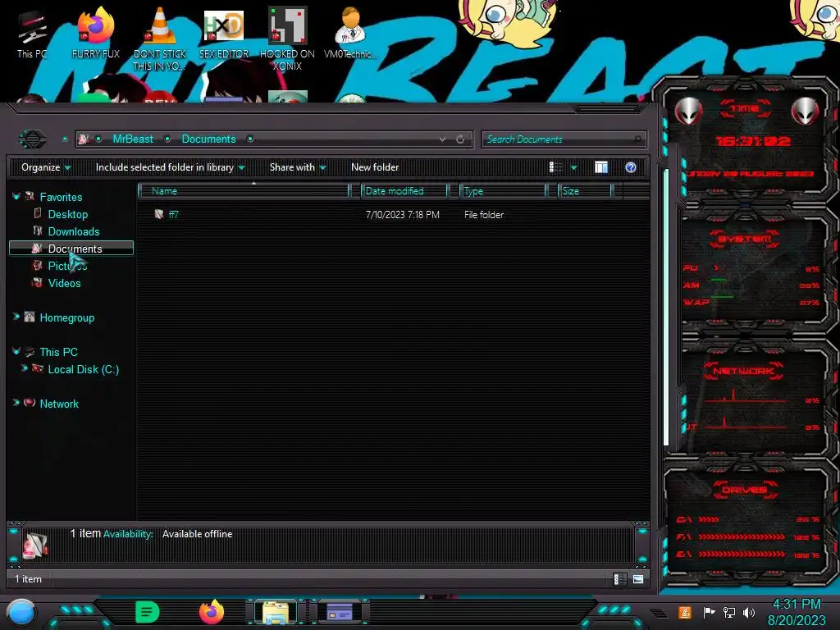
Task: Click the refresh icon in address bar
Action: click(x=460, y=139)
